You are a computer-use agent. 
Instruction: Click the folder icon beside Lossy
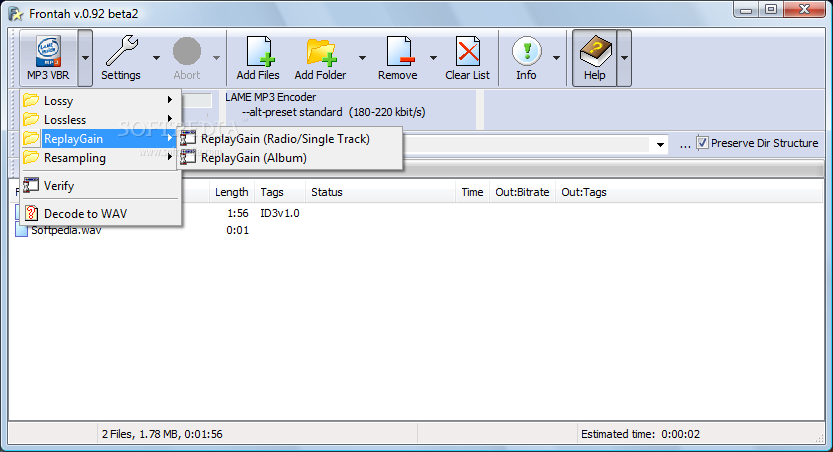(31, 100)
